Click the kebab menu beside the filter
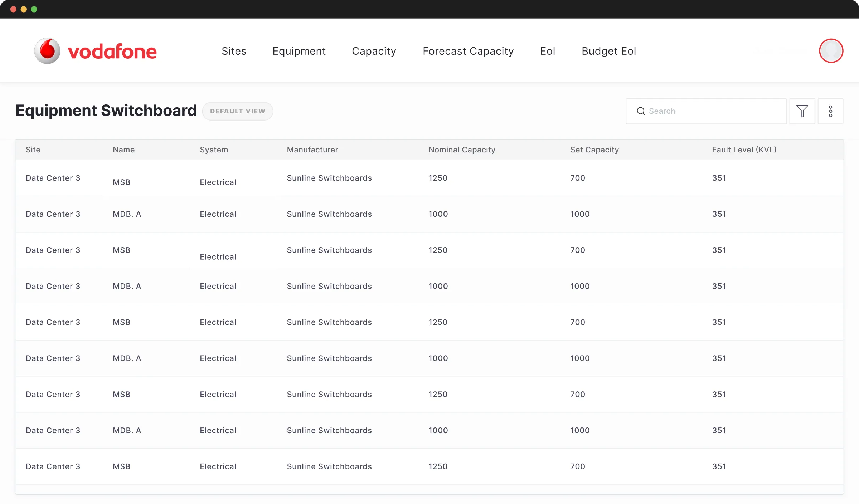This screenshot has height=504, width=859. [x=831, y=111]
